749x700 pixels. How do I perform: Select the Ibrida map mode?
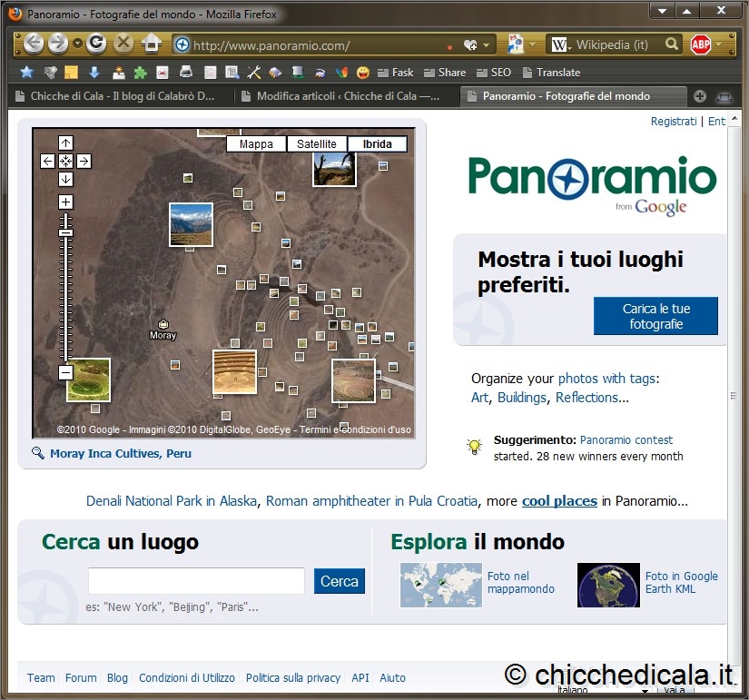tap(377, 144)
